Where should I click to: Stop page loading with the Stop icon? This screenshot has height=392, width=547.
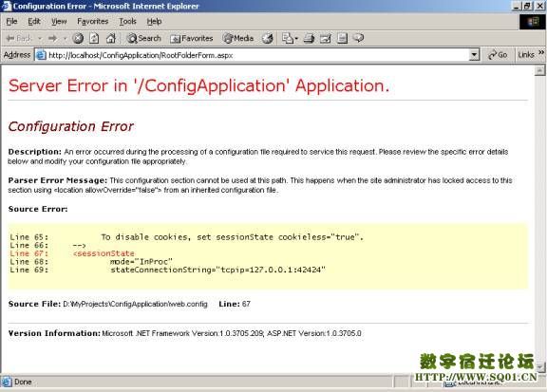(78, 38)
